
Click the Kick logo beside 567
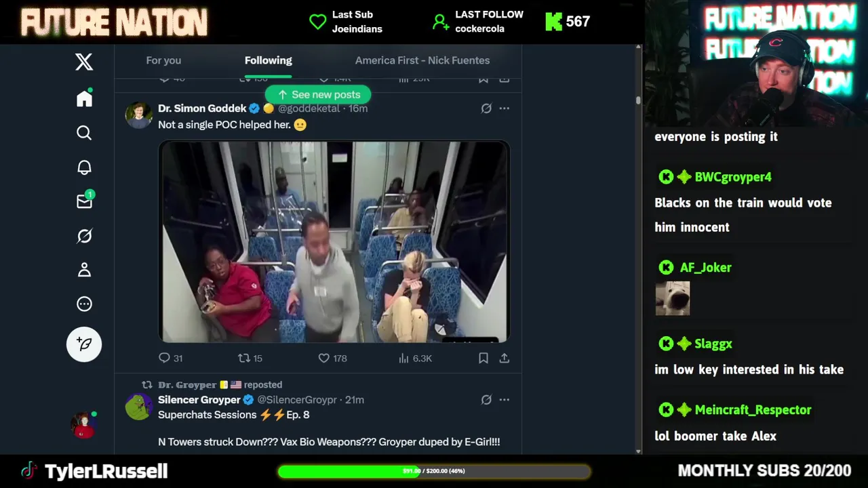(553, 22)
